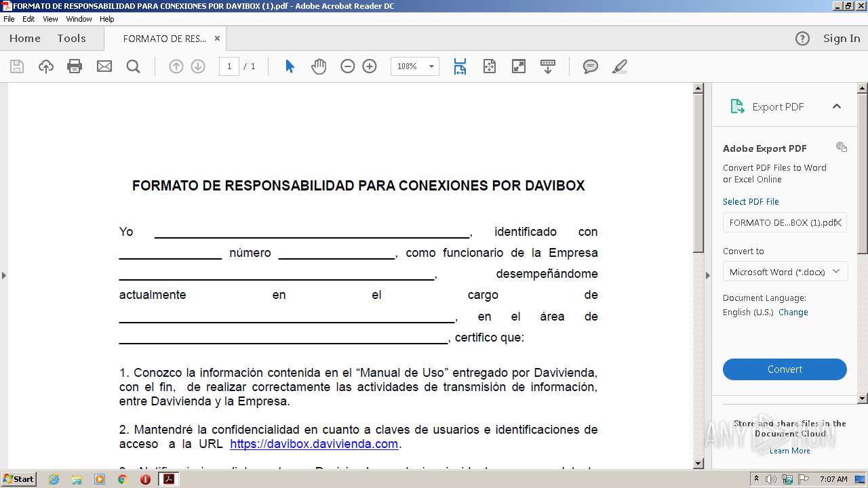Screen dimensions: 868x488
Task: Change the document language link
Action: point(793,312)
